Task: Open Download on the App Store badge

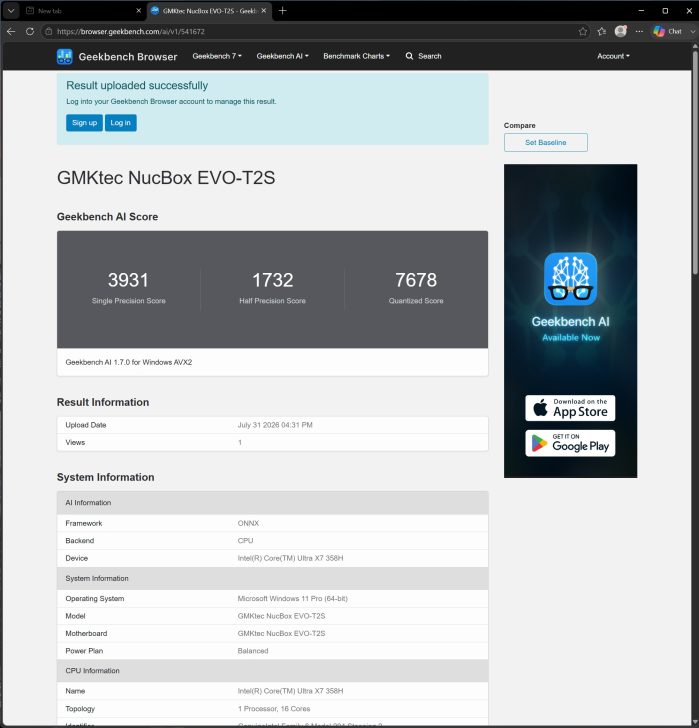Action: coord(570,408)
